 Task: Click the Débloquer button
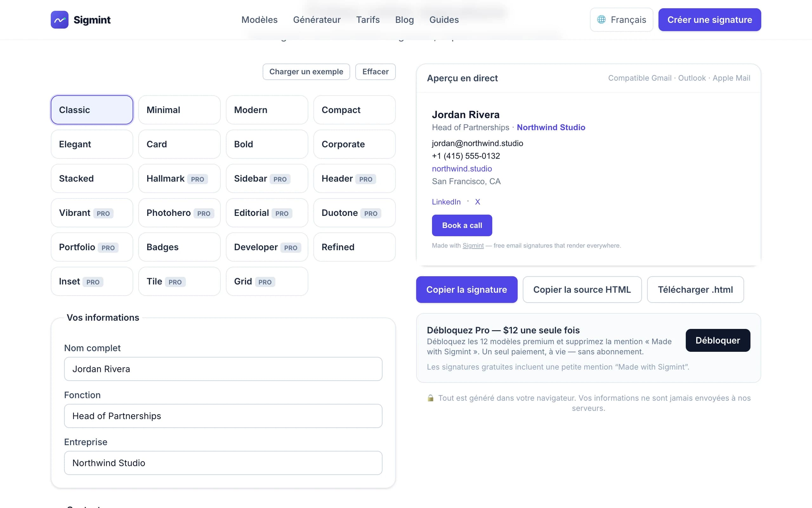pos(718,340)
